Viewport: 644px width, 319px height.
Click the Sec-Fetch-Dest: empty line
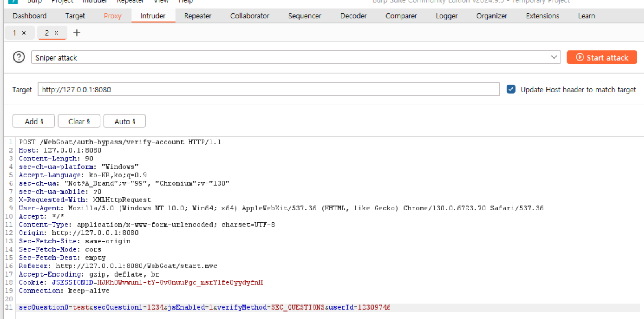click(62, 258)
